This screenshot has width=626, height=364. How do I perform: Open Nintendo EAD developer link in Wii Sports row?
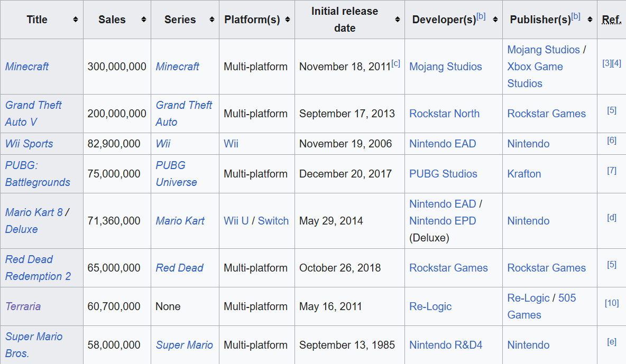(443, 144)
